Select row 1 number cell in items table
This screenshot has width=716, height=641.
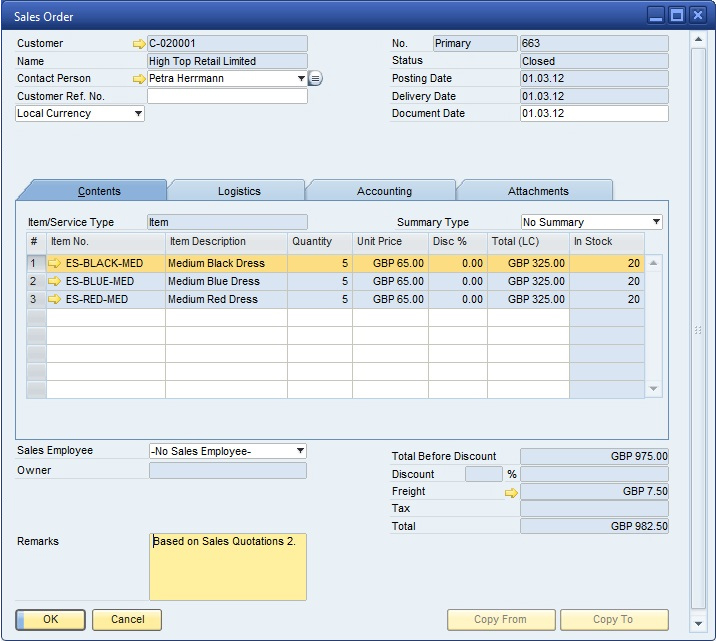[35, 264]
